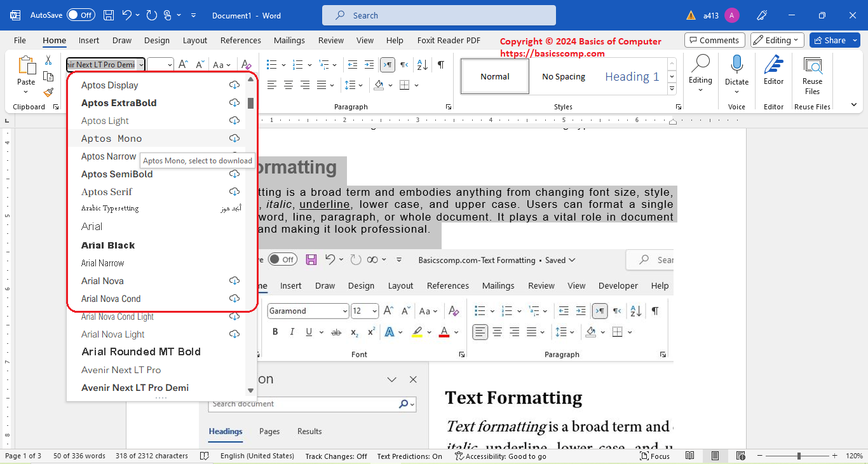This screenshot has height=464, width=868.
Task: Click the Dictate microphone icon
Action: point(737,65)
